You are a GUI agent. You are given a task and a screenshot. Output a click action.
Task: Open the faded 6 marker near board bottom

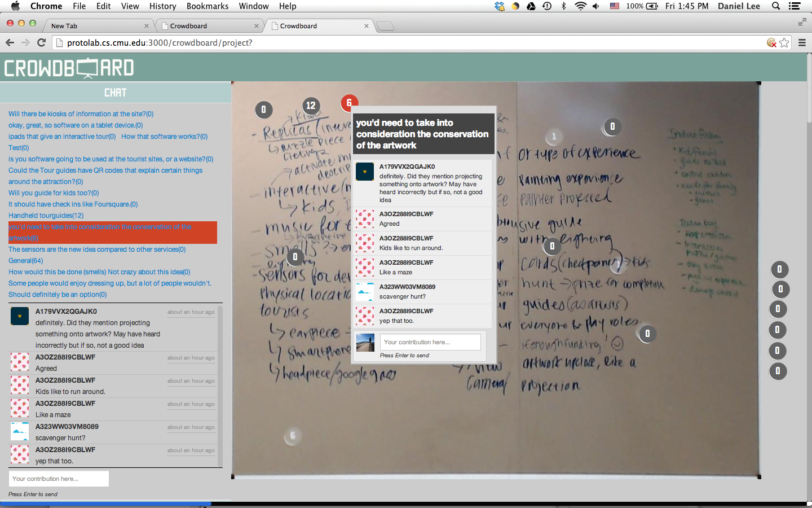pyautogui.click(x=292, y=435)
